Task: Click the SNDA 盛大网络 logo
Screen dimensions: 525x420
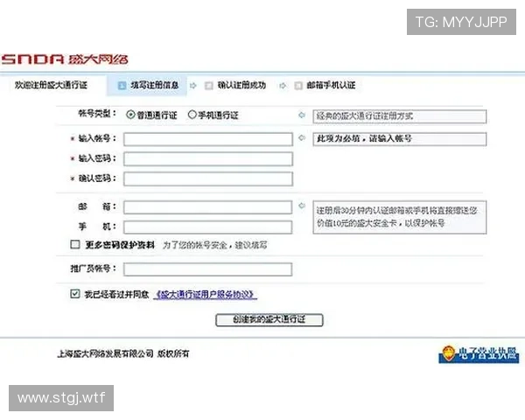Action: pyautogui.click(x=65, y=59)
